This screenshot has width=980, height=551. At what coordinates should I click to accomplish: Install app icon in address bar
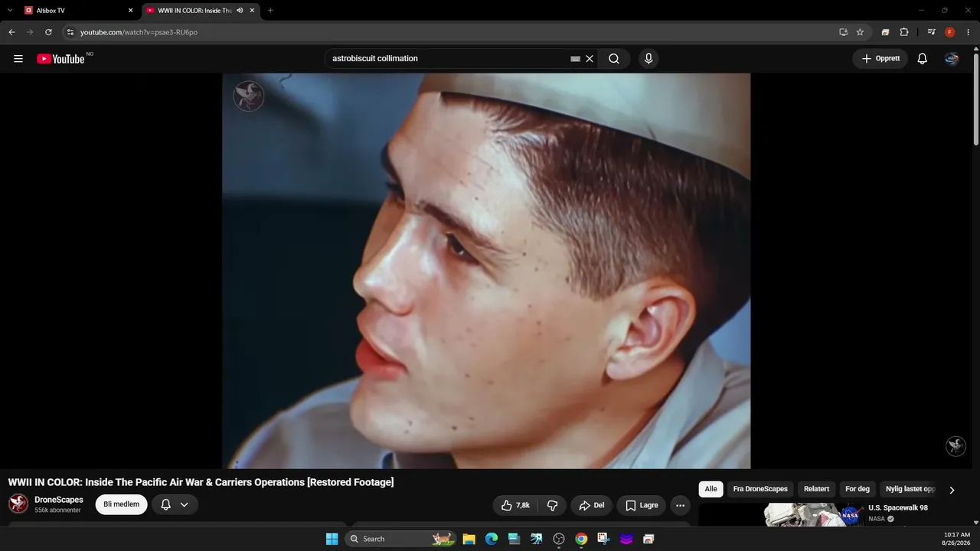tap(843, 32)
